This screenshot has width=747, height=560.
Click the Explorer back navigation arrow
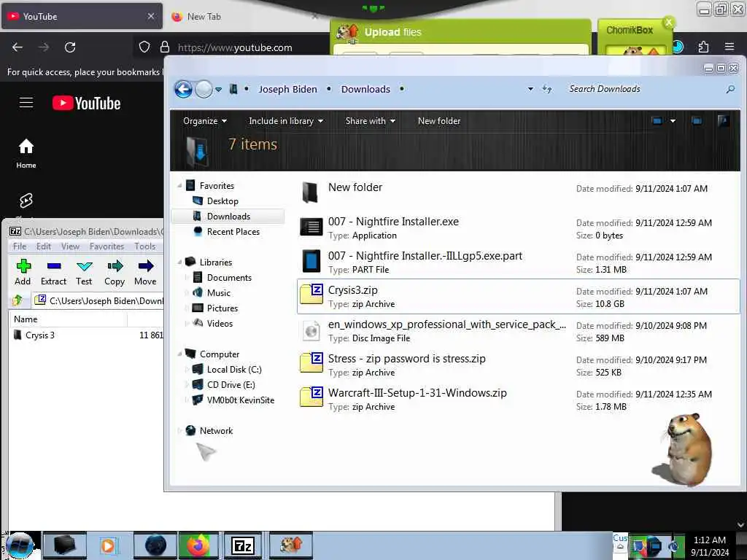[183, 89]
